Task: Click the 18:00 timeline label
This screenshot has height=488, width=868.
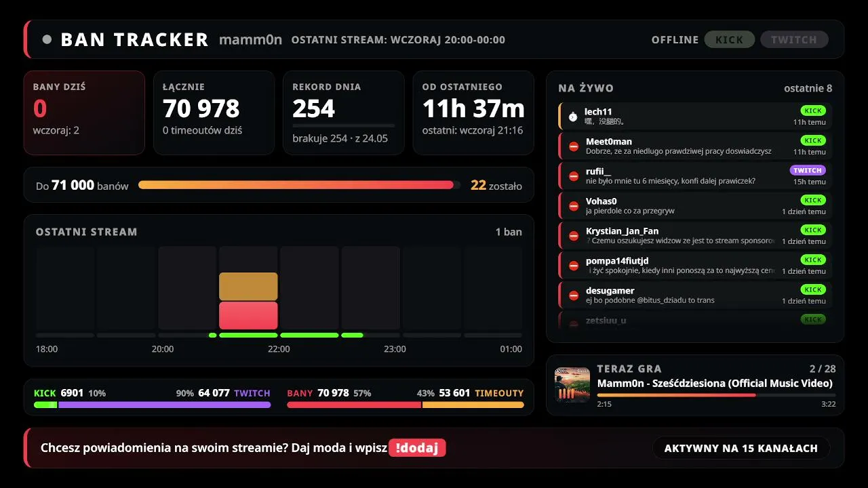Action: [47, 349]
